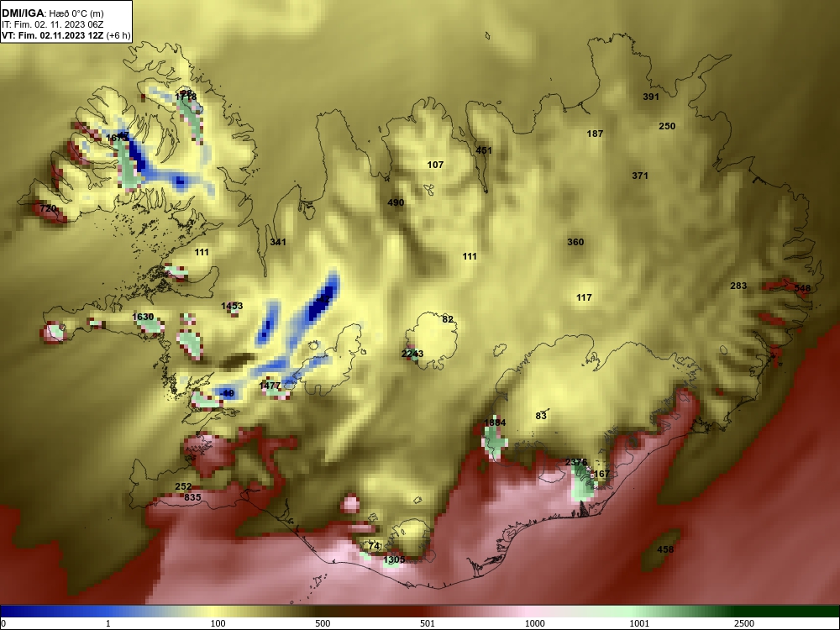The width and height of the screenshot is (840, 630).
Task: Click the 371 value on the map
Action: [x=640, y=176]
